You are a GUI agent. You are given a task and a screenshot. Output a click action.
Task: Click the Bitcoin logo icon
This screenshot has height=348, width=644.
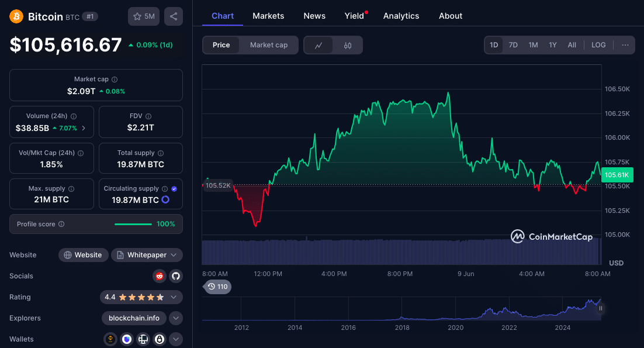pos(16,16)
